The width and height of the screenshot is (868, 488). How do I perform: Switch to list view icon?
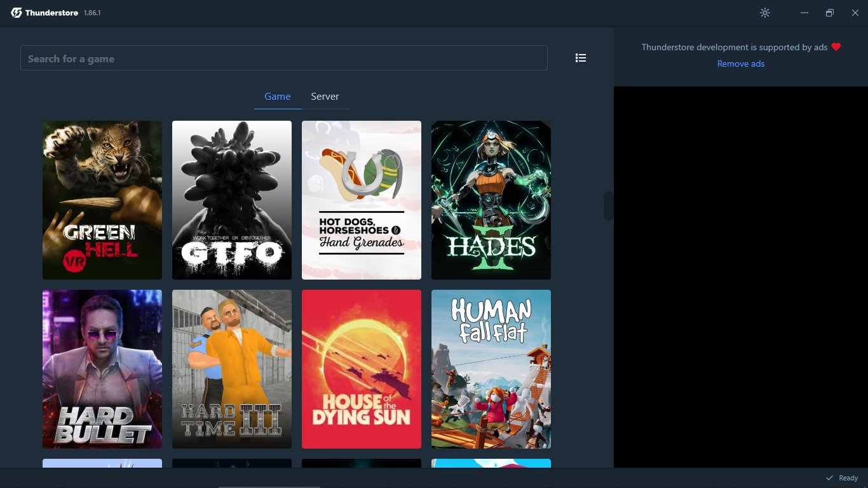pyautogui.click(x=581, y=58)
